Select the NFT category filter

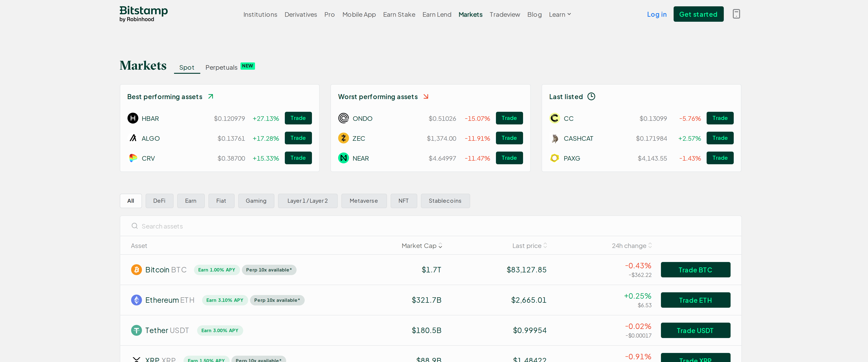pos(404,201)
